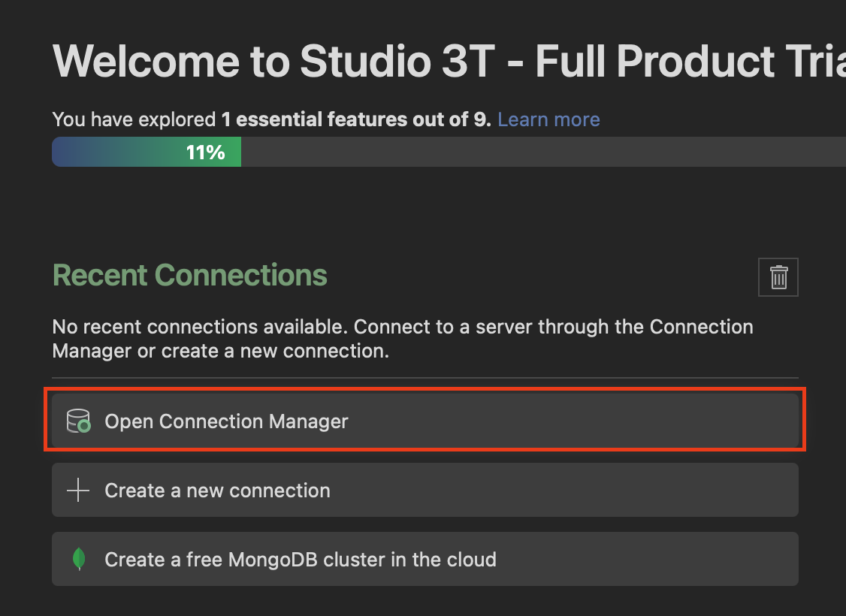846x616 pixels.
Task: Select the Create a new connection text
Action: [x=217, y=491]
